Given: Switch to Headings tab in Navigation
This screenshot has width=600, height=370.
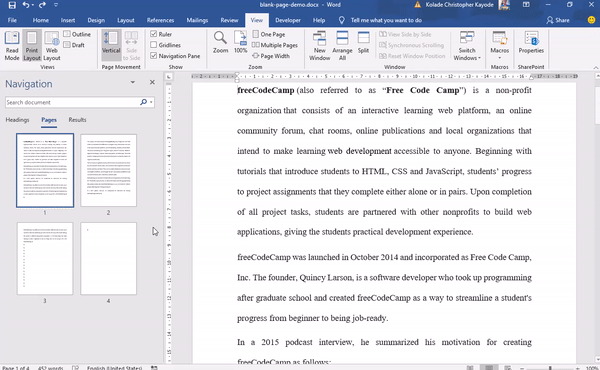Looking at the screenshot, I should tap(17, 120).
